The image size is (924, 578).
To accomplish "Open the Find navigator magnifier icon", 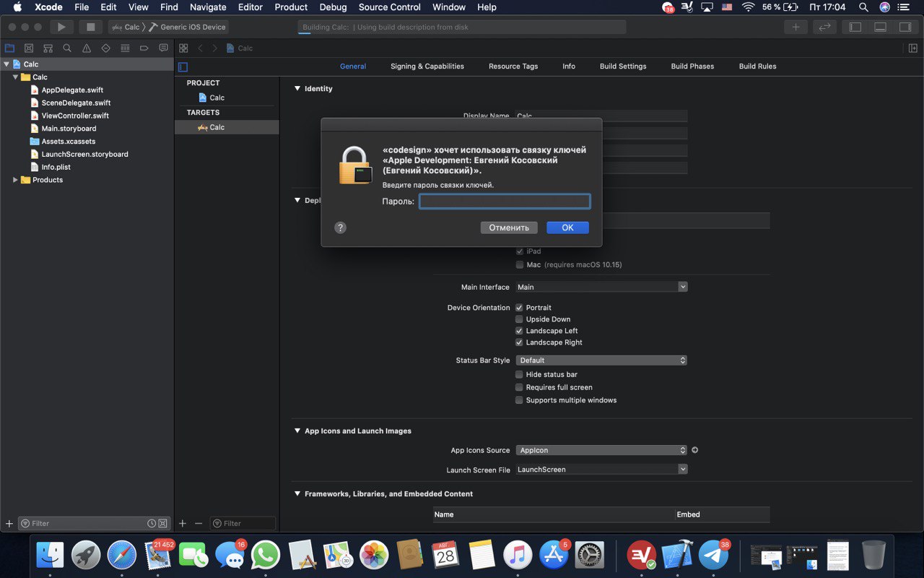I will 67,48.
